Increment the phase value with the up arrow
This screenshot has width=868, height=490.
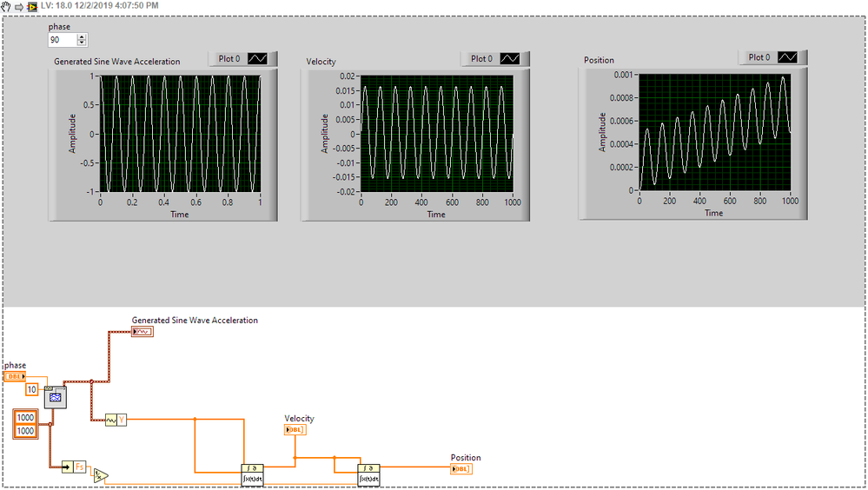(82, 37)
